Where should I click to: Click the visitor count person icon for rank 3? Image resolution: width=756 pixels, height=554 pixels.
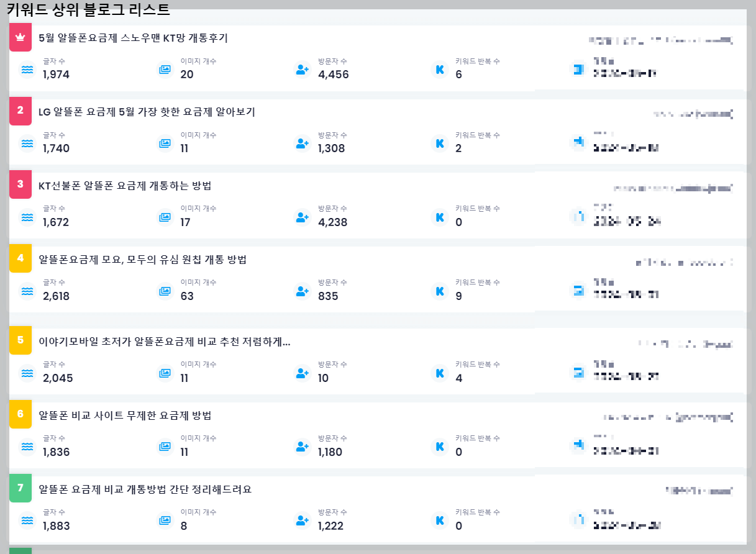coord(302,217)
